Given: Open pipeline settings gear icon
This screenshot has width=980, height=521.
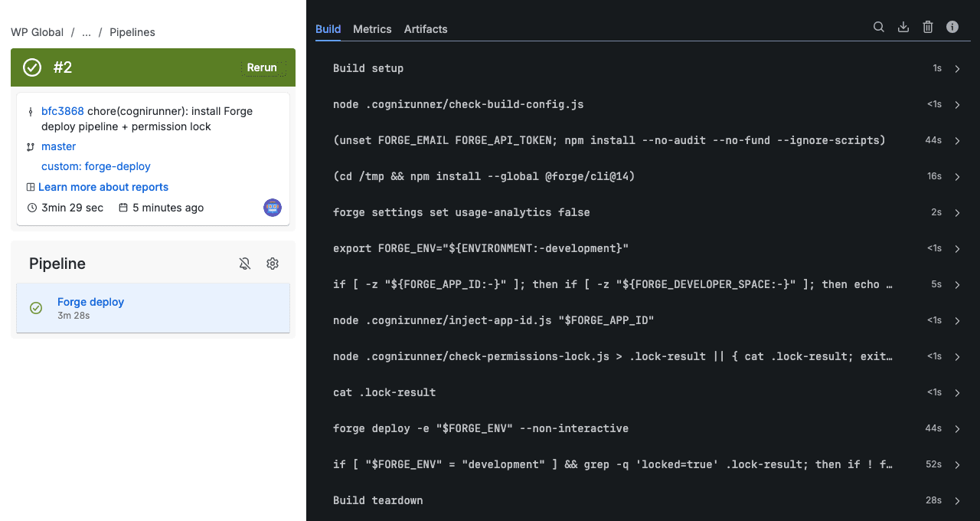Looking at the screenshot, I should 273,264.
